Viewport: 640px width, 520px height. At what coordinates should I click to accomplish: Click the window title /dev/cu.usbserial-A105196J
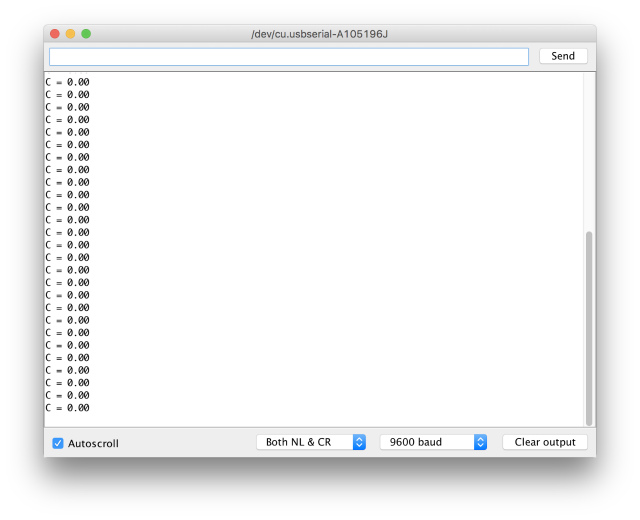(319, 34)
